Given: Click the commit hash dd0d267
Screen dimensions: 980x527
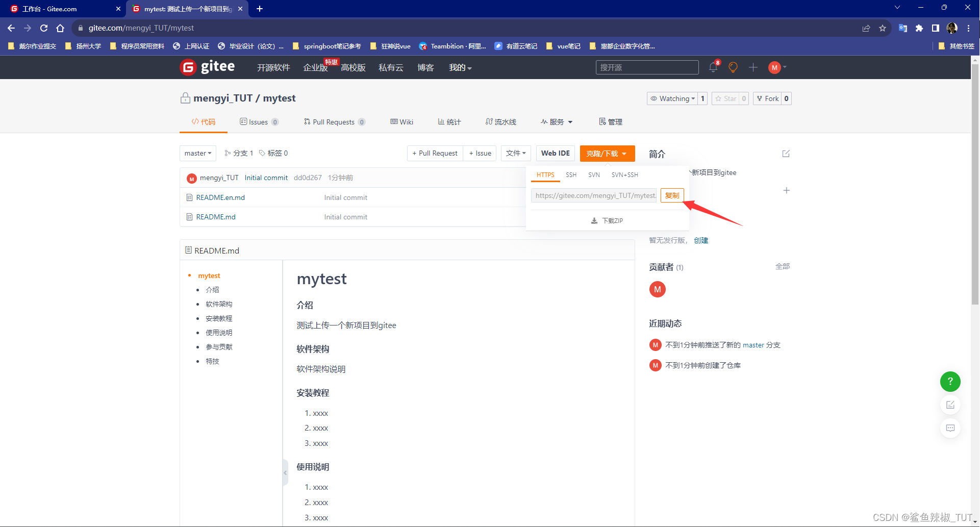Looking at the screenshot, I should tap(308, 178).
